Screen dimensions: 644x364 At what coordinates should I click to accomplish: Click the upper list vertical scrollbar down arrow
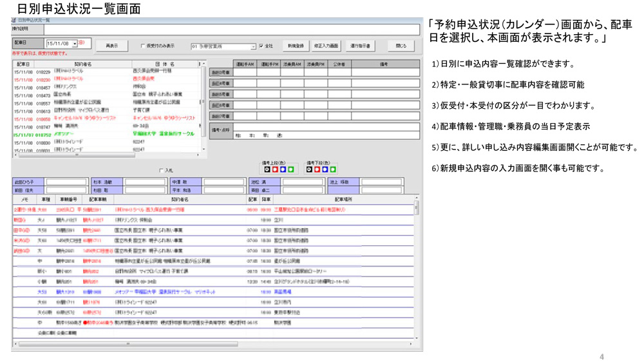[204, 149]
